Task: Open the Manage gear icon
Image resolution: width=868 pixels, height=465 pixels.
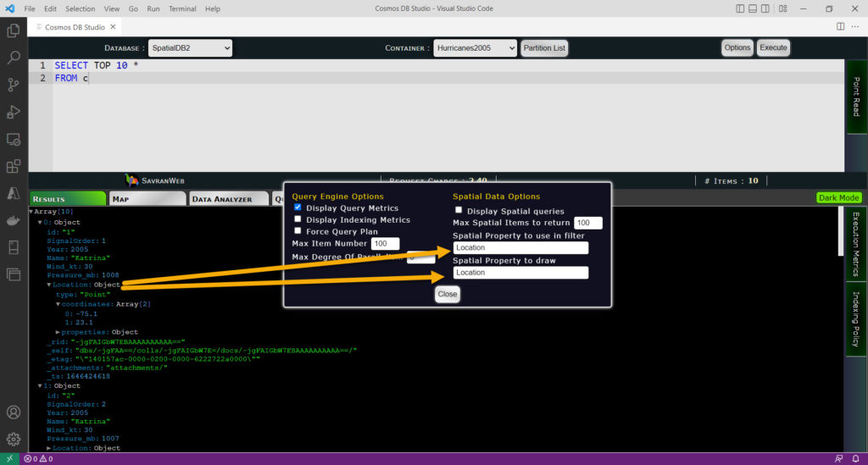Action: (14, 439)
